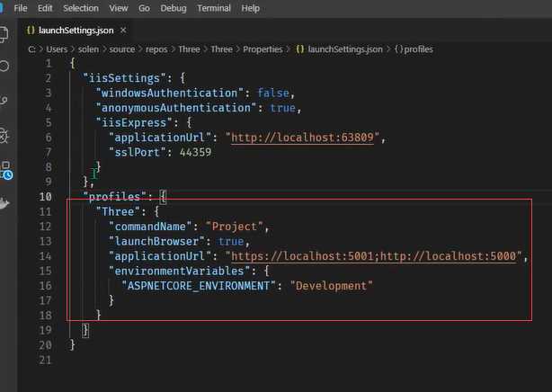Click the repos breadcrumb segment
Screen dimensions: 552x392
pos(156,49)
